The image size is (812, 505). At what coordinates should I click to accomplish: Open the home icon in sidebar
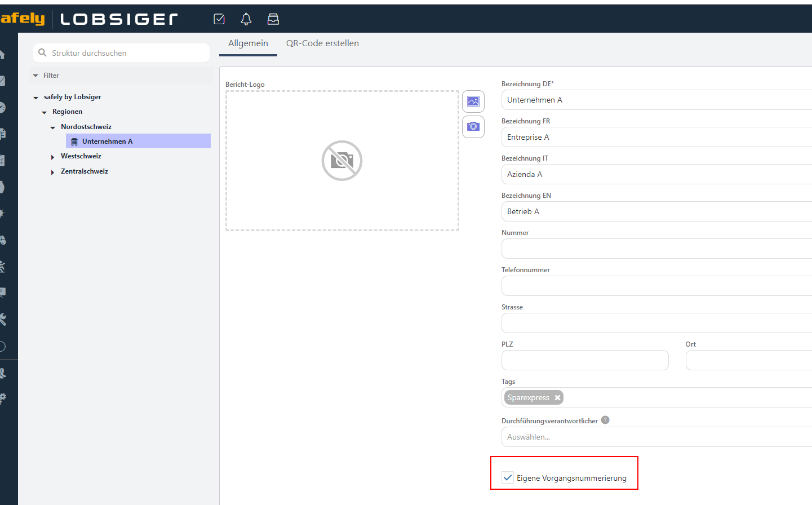click(3, 55)
